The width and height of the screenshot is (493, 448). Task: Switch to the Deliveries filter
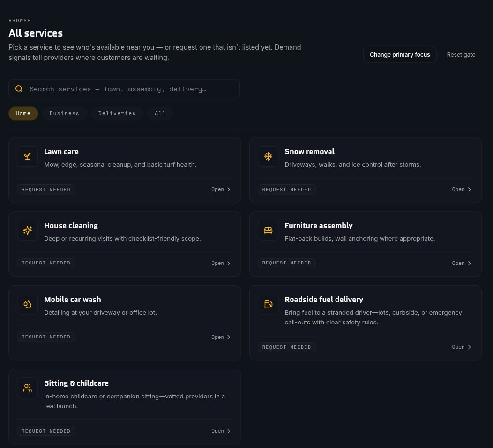(117, 113)
